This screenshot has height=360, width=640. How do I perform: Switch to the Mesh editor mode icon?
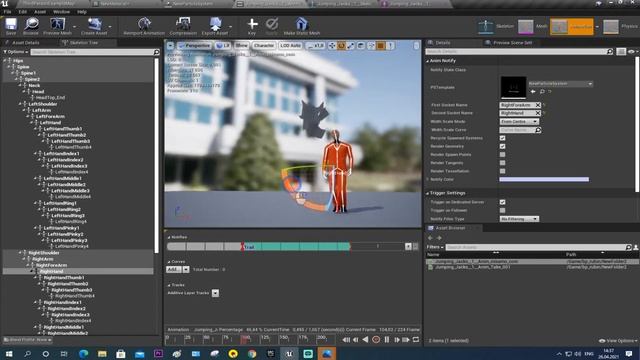coord(526,27)
